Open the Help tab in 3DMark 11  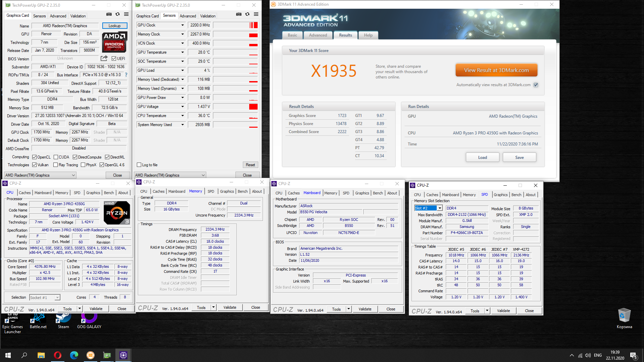point(368,35)
